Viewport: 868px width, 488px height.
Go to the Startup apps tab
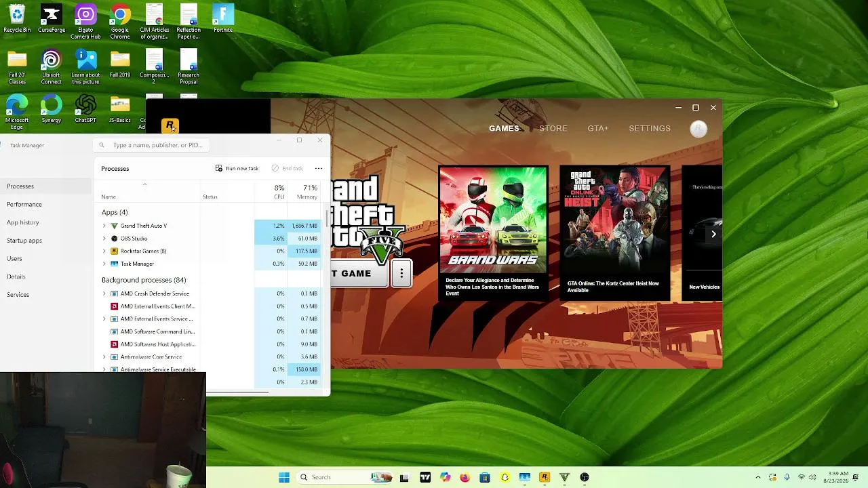point(45,241)
